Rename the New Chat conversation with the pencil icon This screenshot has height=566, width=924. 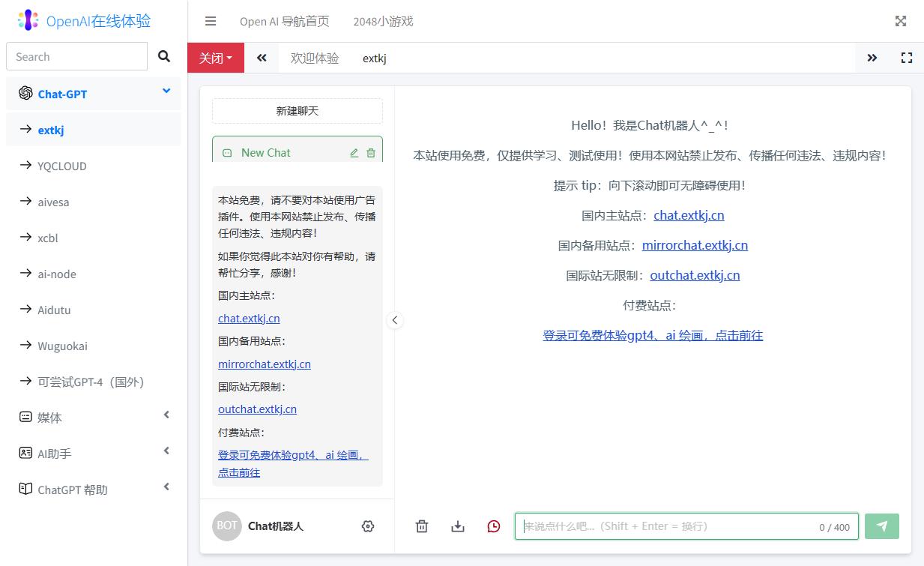[x=354, y=152]
